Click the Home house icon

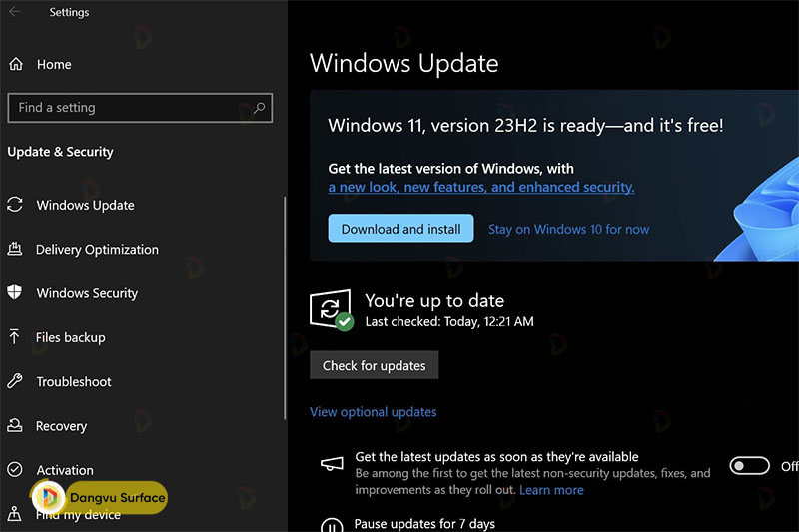click(x=16, y=64)
